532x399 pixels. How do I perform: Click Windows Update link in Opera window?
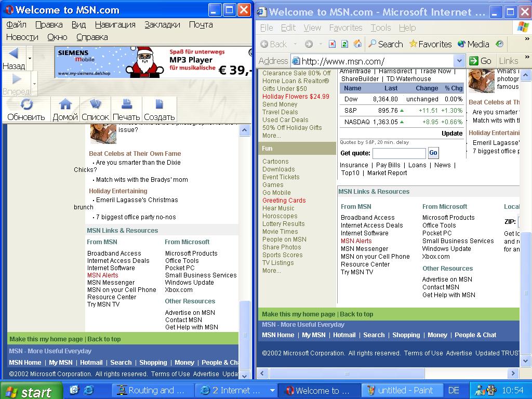coord(189,282)
